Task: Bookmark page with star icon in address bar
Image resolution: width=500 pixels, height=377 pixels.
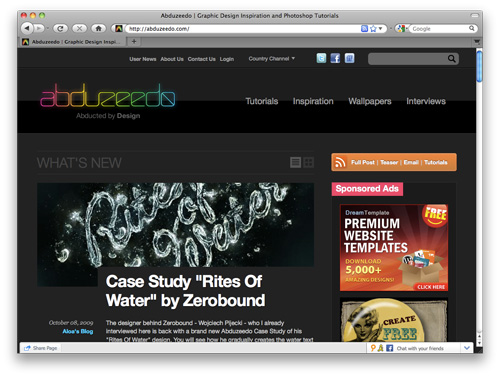Action: point(373,29)
